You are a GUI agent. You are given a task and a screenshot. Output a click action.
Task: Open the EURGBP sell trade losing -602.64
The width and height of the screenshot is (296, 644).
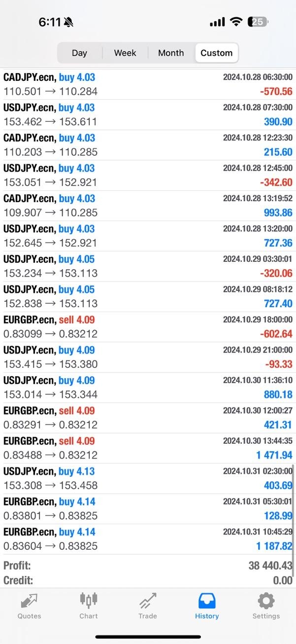(x=148, y=327)
